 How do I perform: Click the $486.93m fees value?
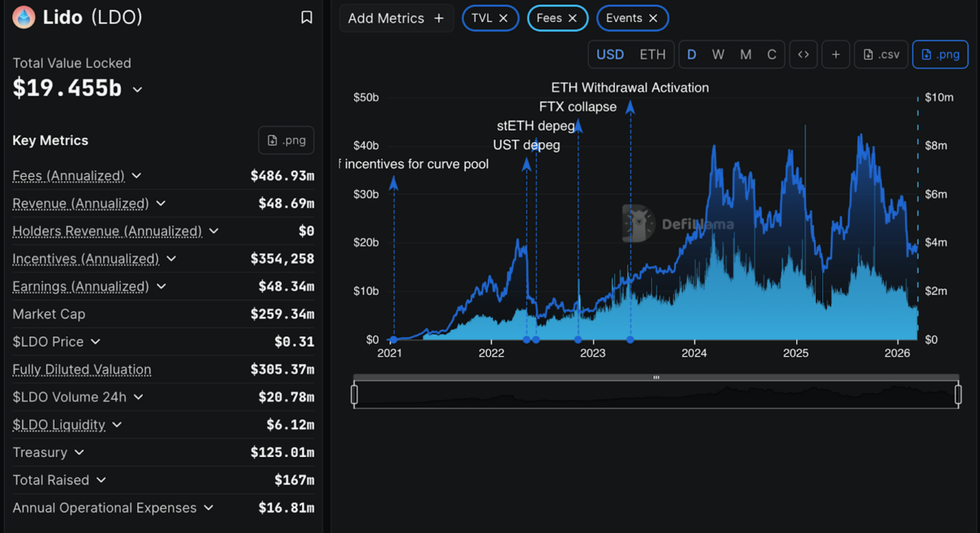282,175
